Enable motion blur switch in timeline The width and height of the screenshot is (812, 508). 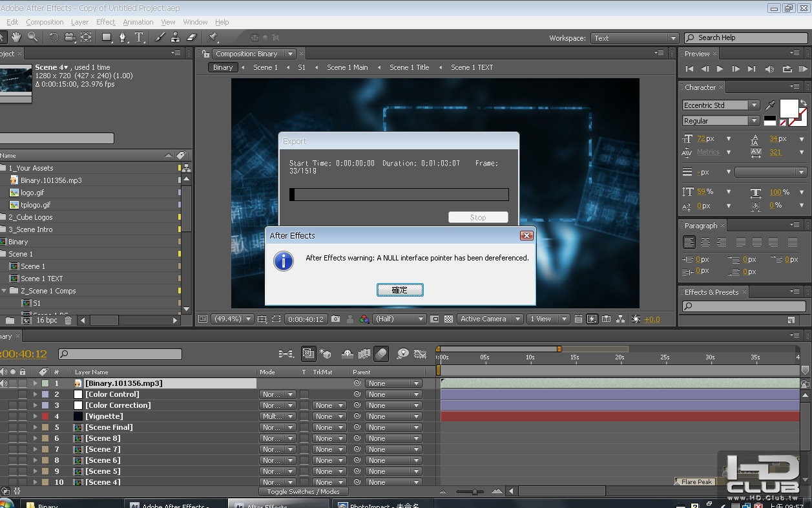tap(381, 354)
